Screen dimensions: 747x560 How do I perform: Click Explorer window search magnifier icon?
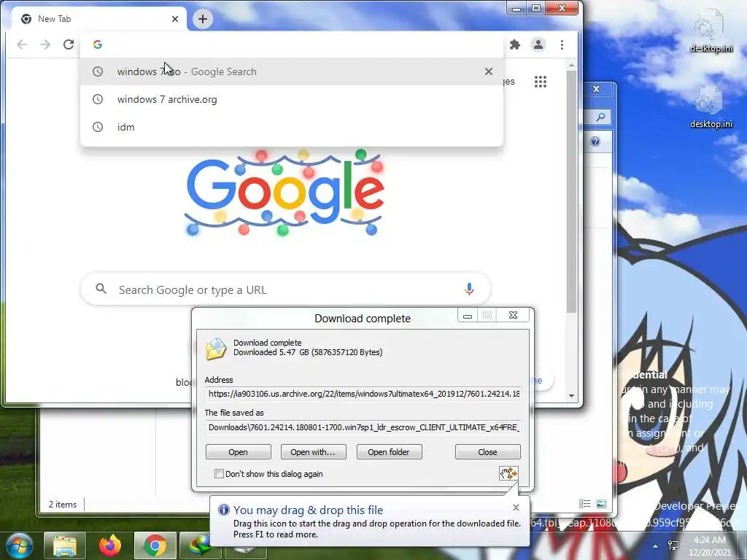601,117
